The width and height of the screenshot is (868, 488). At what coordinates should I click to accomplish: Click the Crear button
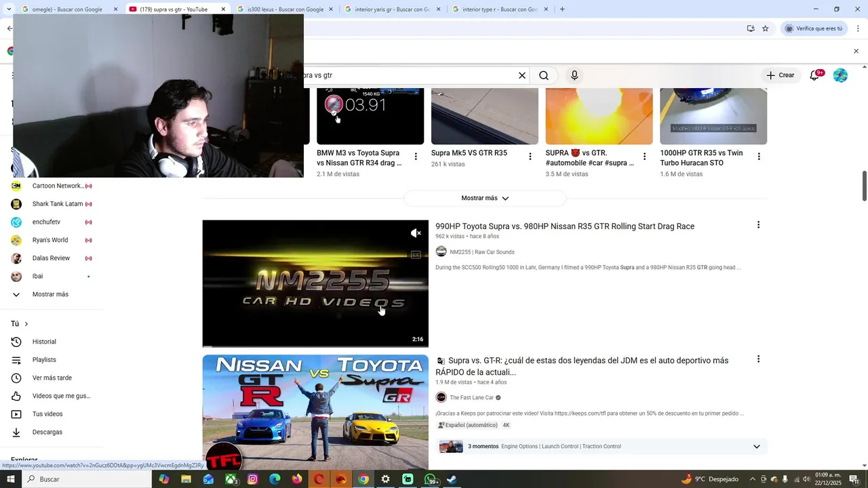(780, 75)
